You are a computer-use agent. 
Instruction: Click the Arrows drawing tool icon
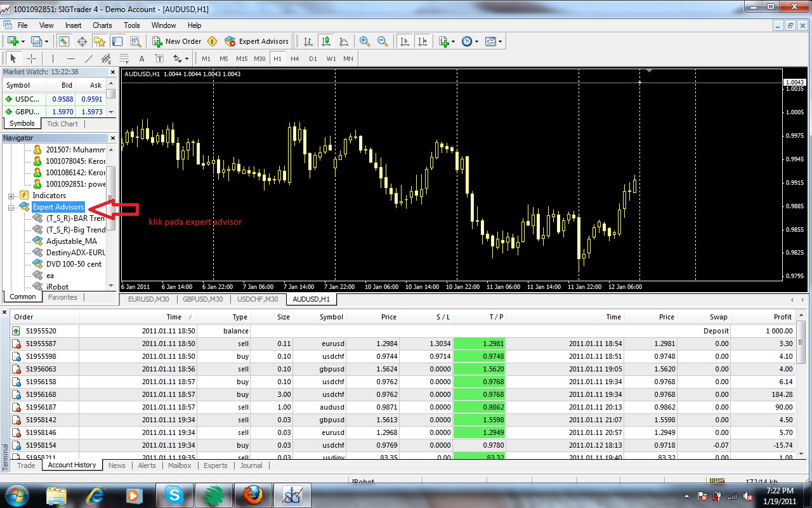tap(177, 58)
